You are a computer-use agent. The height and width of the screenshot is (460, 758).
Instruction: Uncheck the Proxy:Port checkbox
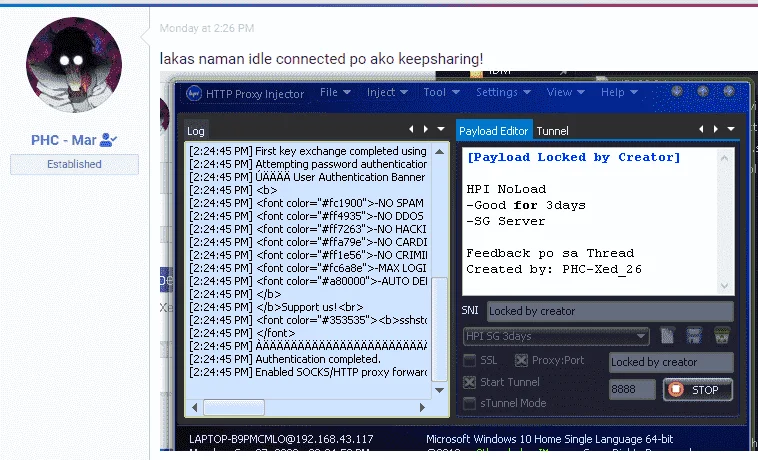[521, 360]
